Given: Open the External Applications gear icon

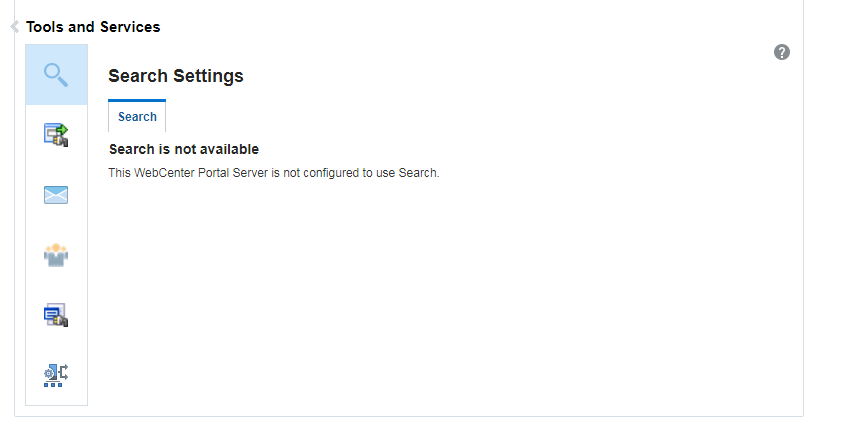Looking at the screenshot, I should (56, 375).
